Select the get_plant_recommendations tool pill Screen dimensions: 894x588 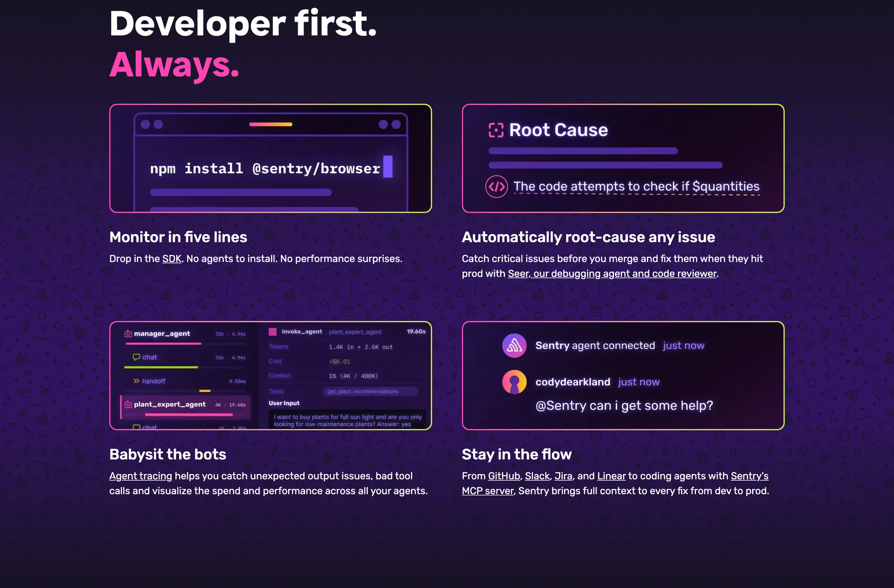click(370, 391)
